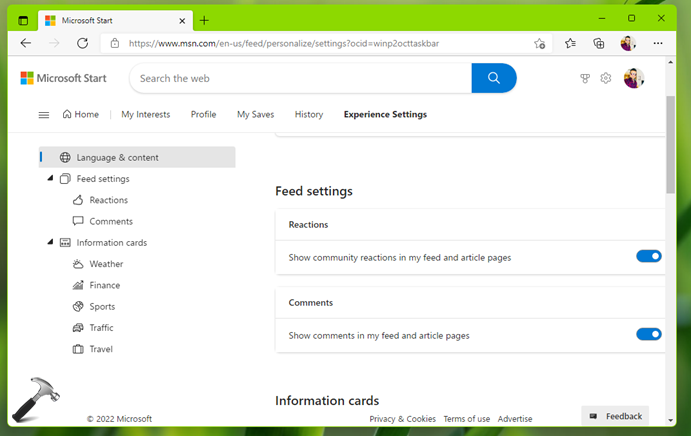Add this page to favorites

tap(540, 43)
